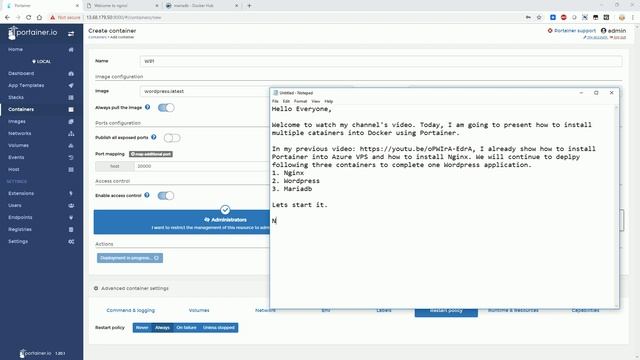Toggle the sidebar with the swap-arrows icon

coord(71,33)
